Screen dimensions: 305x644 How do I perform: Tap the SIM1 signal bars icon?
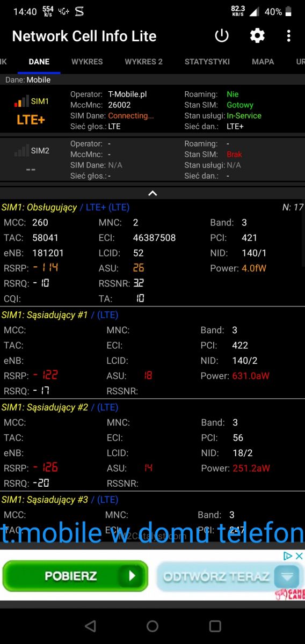pos(21,101)
